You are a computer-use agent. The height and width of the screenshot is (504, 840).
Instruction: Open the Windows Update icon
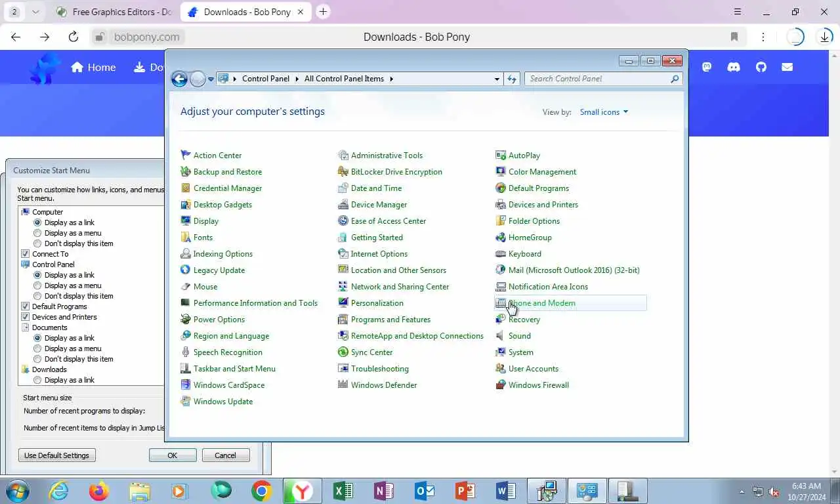point(186,402)
